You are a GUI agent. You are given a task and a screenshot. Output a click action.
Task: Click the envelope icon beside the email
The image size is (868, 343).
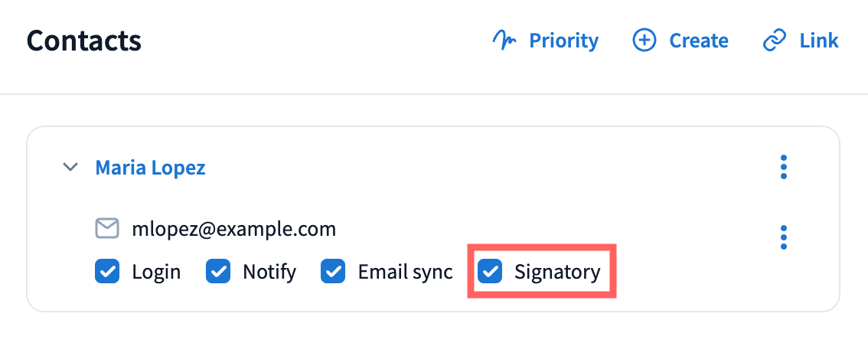tap(107, 229)
